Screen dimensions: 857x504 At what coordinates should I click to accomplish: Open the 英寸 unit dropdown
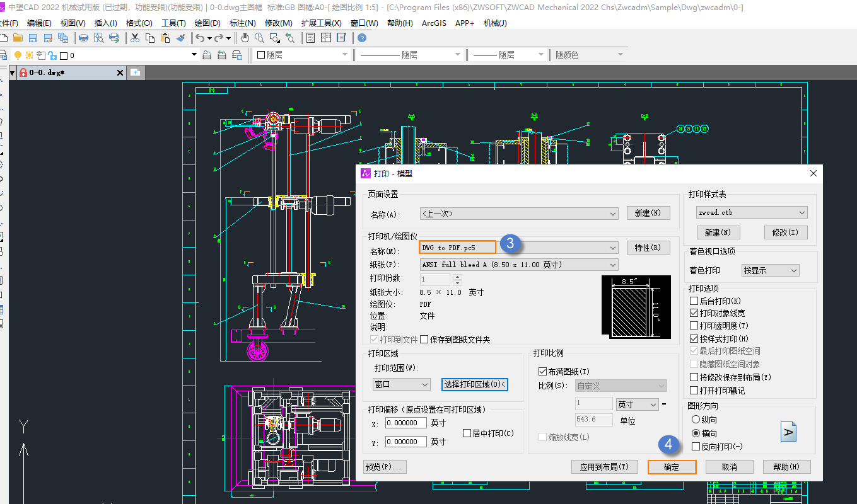coord(637,404)
